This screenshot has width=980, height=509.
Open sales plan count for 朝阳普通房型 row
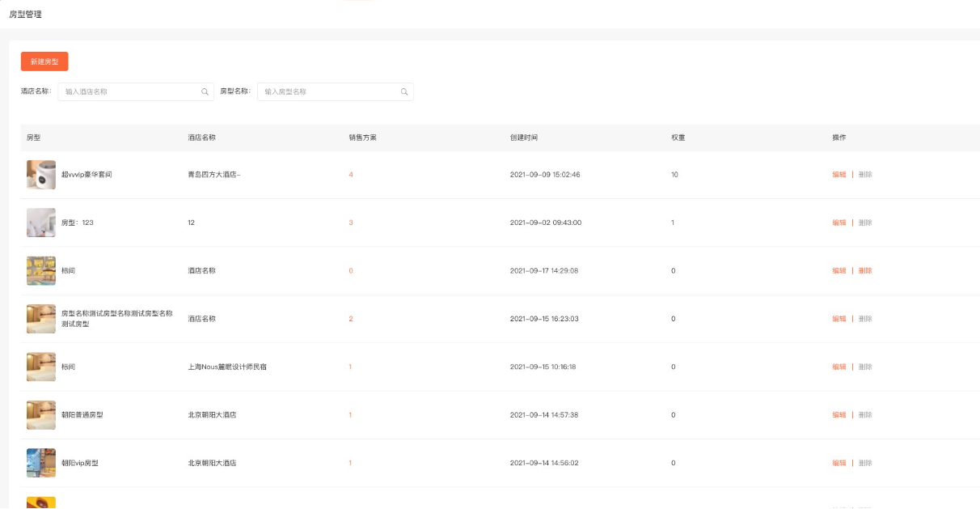coord(351,414)
